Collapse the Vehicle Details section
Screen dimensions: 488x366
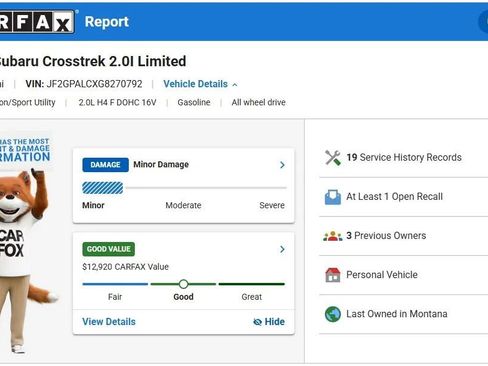click(200, 84)
